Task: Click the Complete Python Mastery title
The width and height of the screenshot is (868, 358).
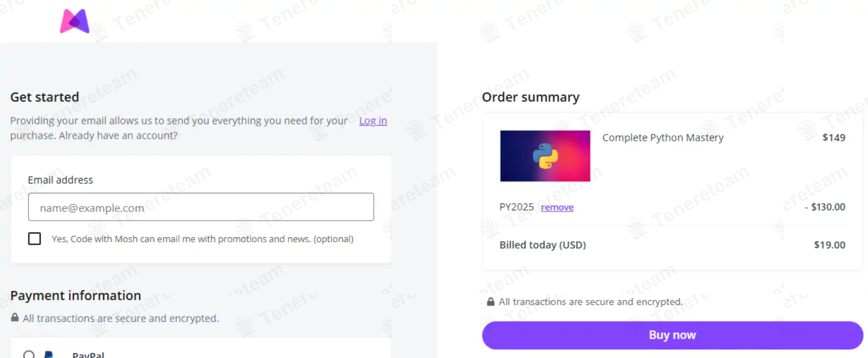Action: [663, 138]
